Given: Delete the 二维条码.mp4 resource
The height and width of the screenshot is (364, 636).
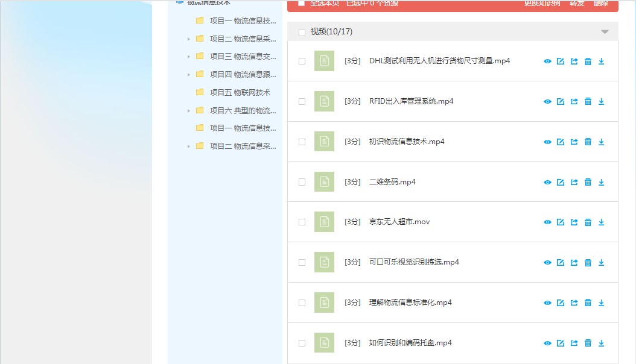Looking at the screenshot, I should [x=588, y=182].
